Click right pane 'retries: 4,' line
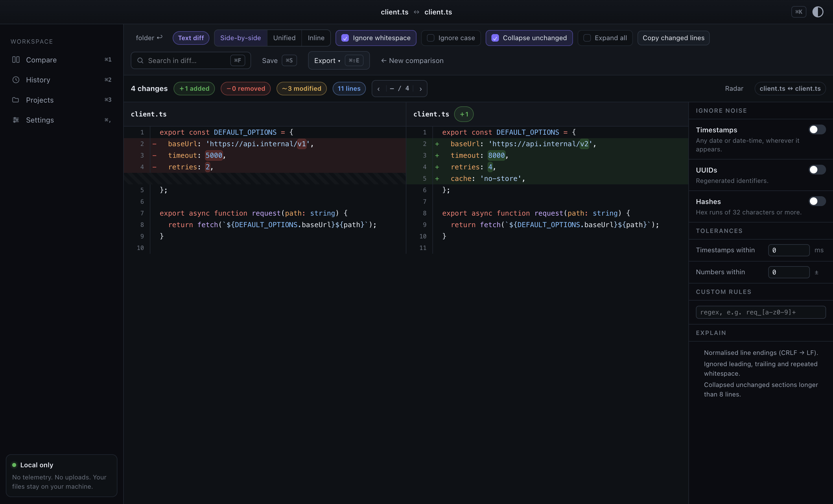Image resolution: width=833 pixels, height=504 pixels. point(547,167)
